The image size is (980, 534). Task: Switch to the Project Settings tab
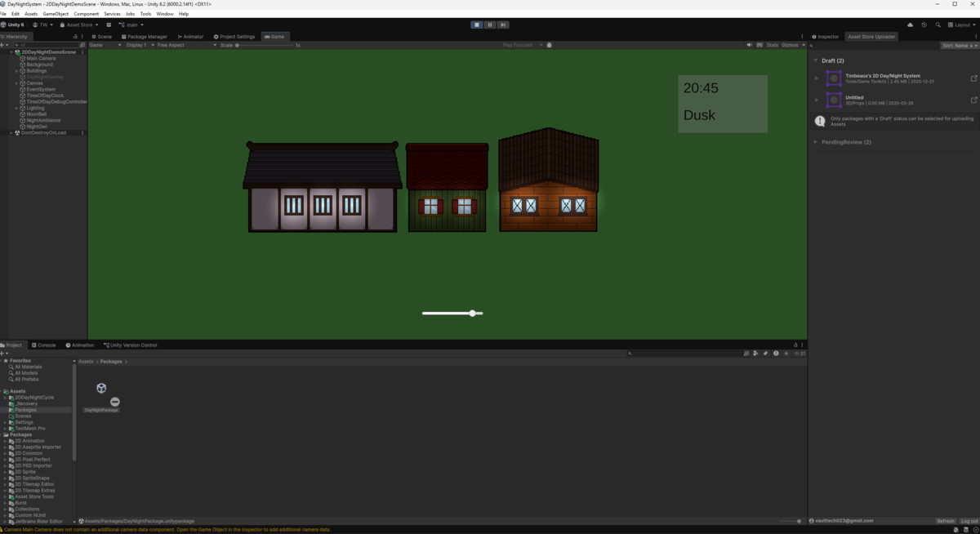tap(234, 37)
